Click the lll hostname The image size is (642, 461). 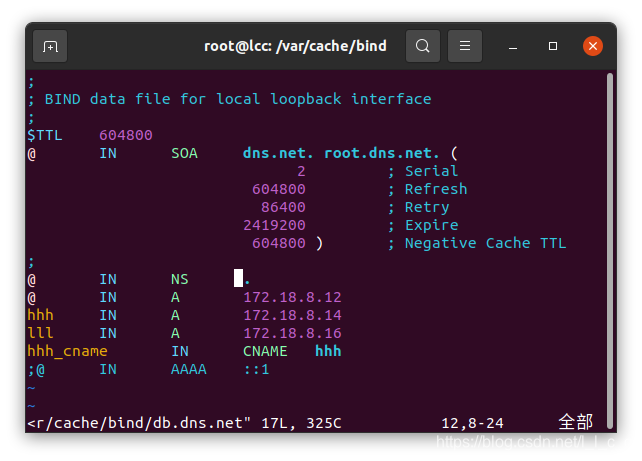[x=41, y=333]
